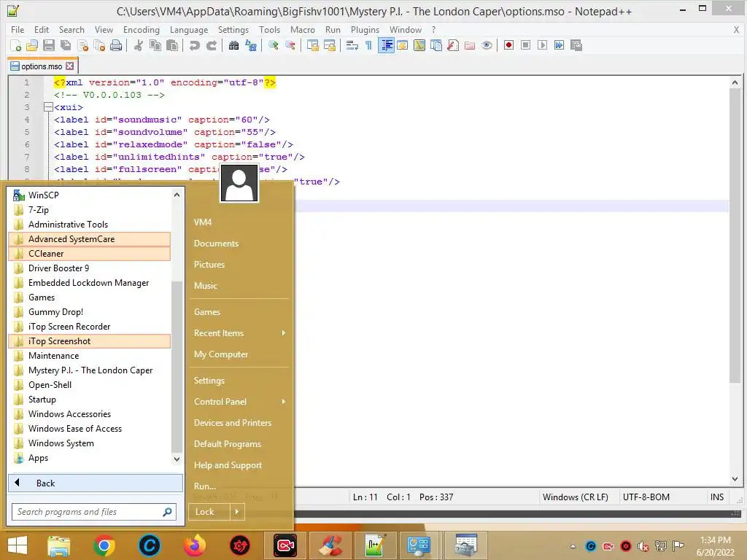Click the Zoom In magnifier icon
Viewport: 747px width, 560px height.
click(x=273, y=45)
